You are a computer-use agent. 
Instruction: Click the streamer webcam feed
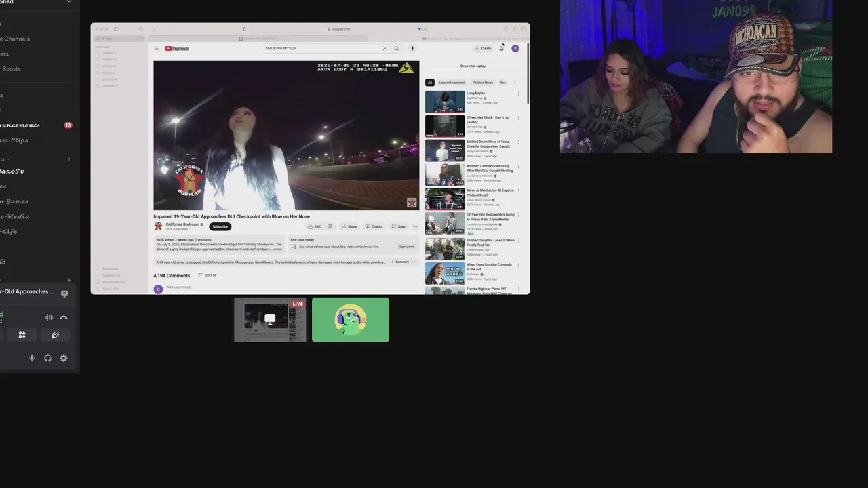tap(696, 77)
